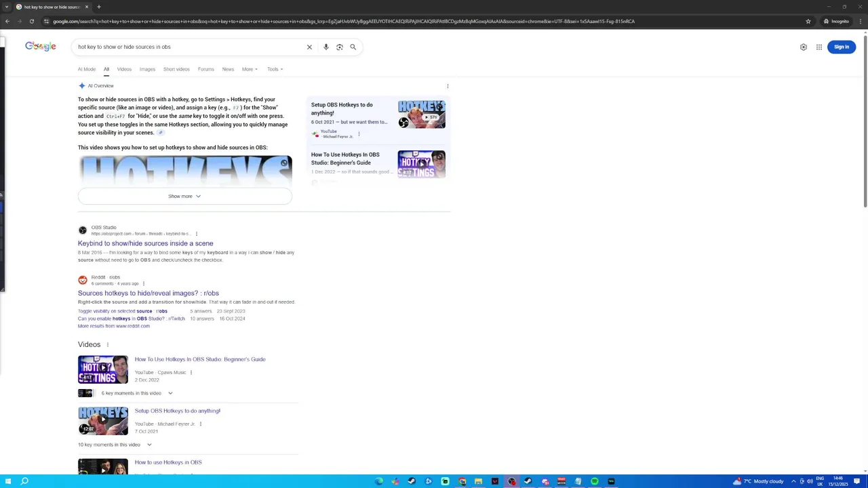Click into the Google search box
868x488 pixels.
tap(190, 47)
